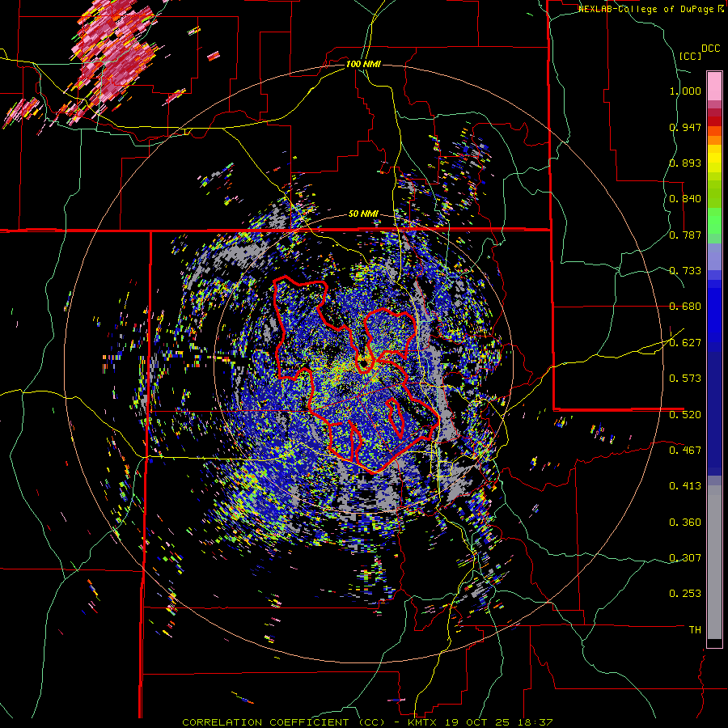Image resolution: width=728 pixels, height=728 pixels.
Task: Click the 0.627 scale value
Action: coord(685,343)
